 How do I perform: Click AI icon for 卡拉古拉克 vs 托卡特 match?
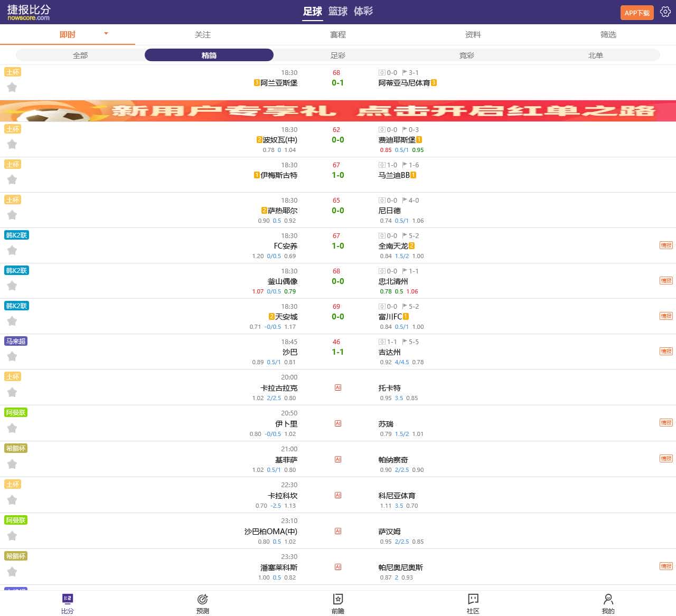pyautogui.click(x=338, y=387)
